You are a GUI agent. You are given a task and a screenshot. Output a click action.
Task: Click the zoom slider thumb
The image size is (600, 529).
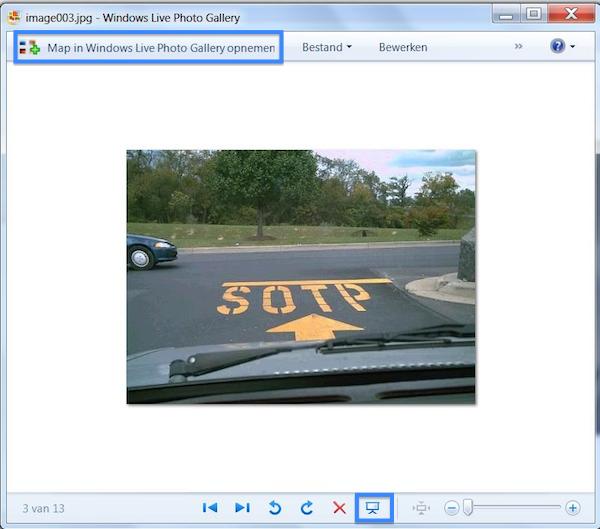(x=468, y=507)
